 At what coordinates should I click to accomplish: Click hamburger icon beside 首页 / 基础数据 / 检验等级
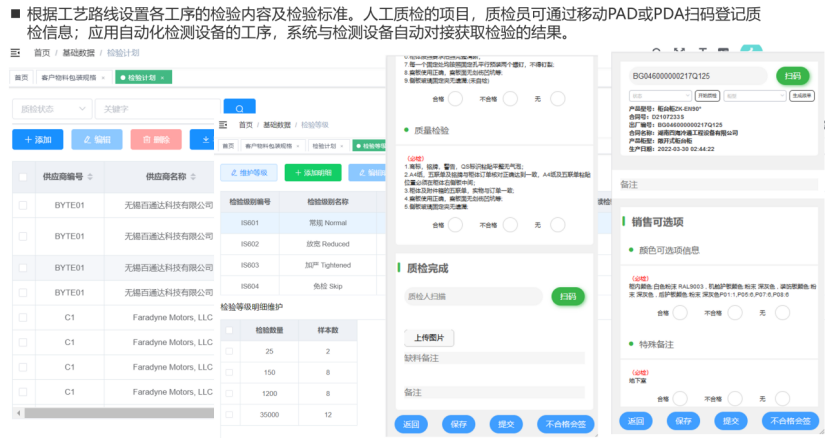click(x=225, y=125)
